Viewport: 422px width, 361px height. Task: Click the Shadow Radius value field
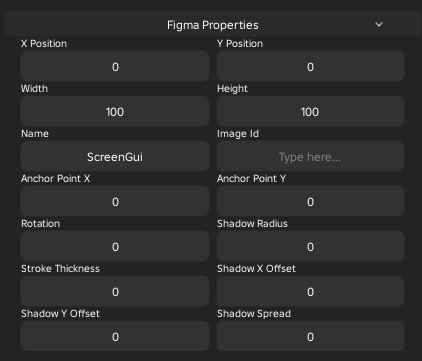(x=310, y=246)
